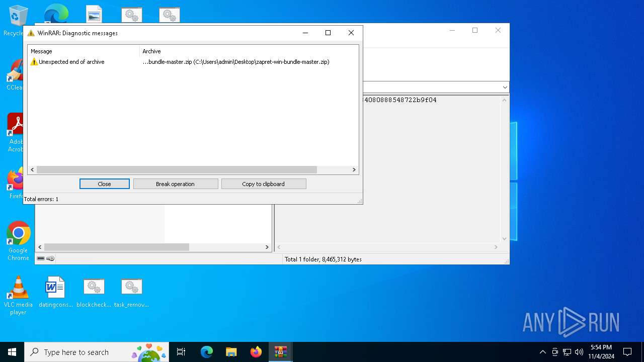The height and width of the screenshot is (362, 644).
Task: Click left arrow of diagnostic list scrollbar
Action: pos(33,170)
